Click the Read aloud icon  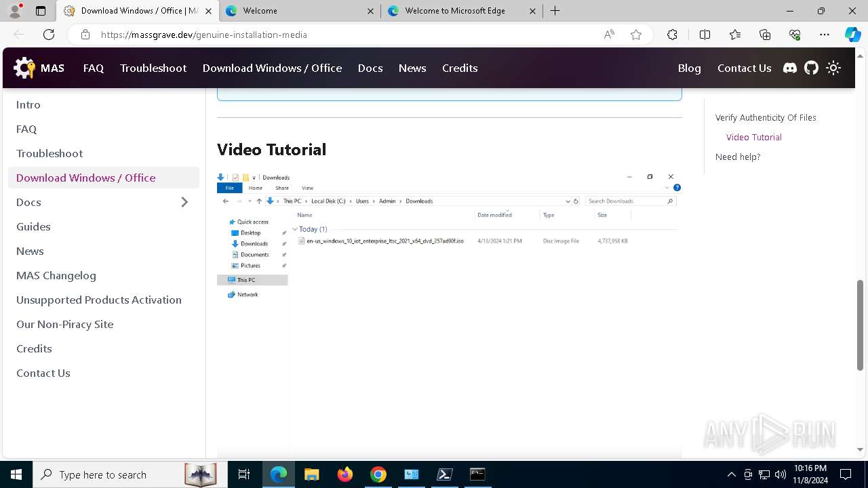click(x=609, y=35)
